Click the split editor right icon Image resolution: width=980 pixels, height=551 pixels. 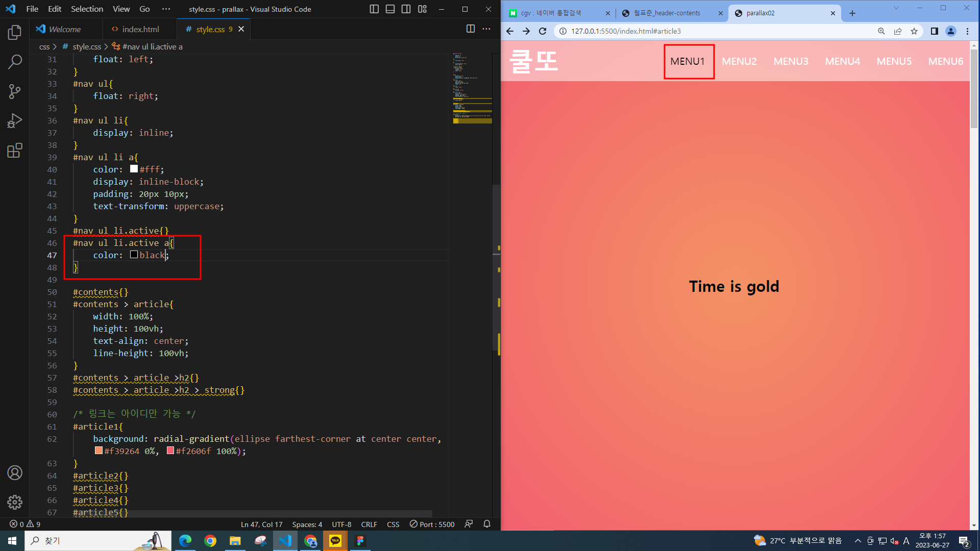tap(471, 29)
